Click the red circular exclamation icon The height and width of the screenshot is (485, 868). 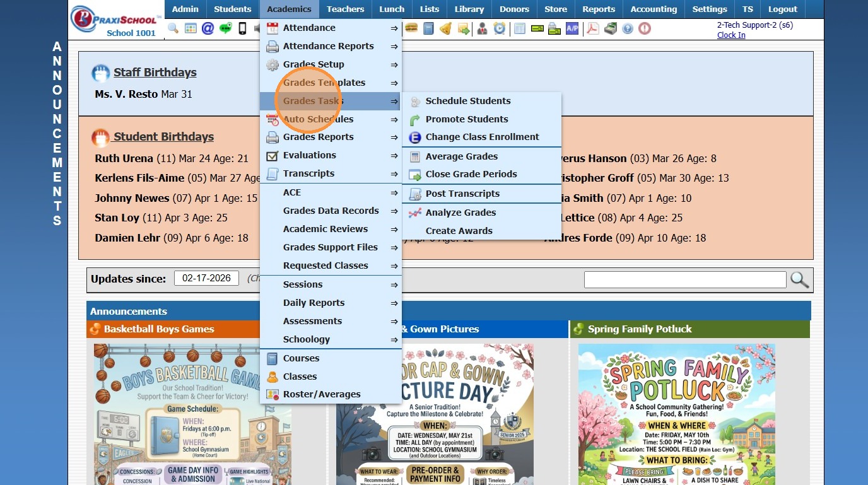click(x=645, y=28)
